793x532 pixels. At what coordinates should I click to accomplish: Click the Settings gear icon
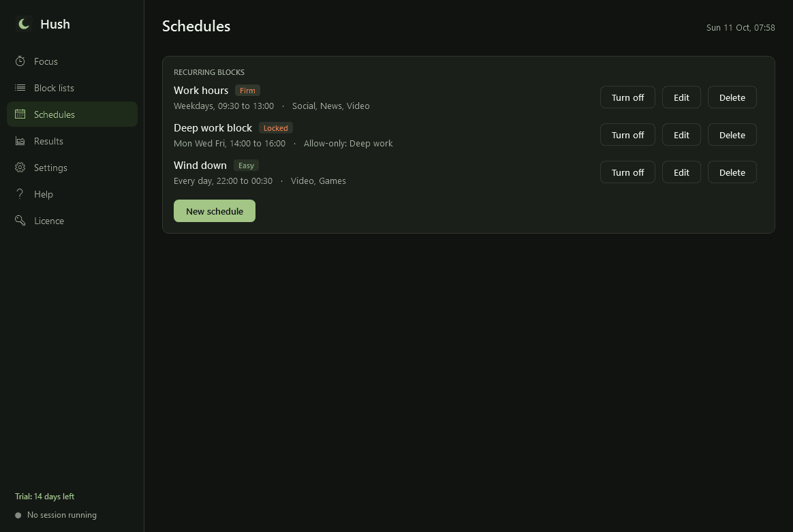pos(20,168)
